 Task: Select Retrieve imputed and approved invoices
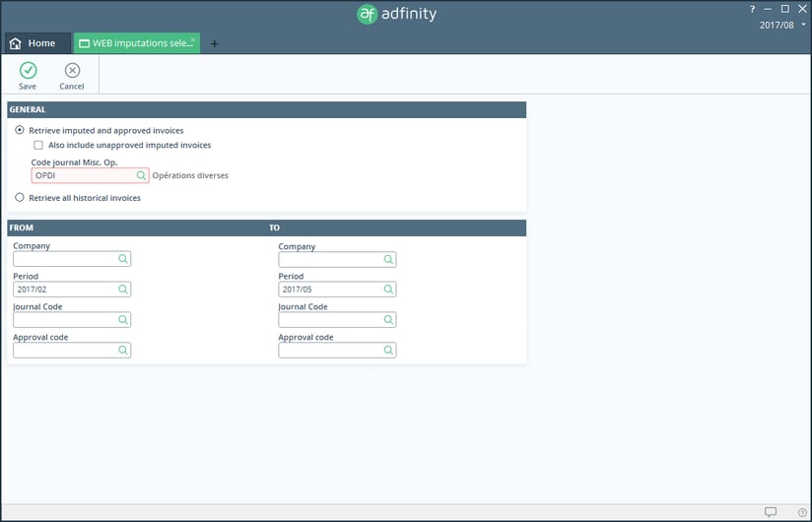[x=20, y=130]
